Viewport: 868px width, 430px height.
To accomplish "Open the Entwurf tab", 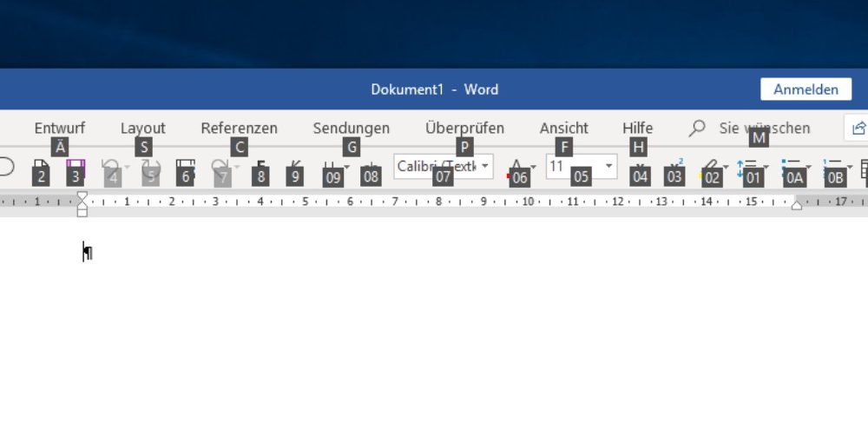I will point(60,128).
